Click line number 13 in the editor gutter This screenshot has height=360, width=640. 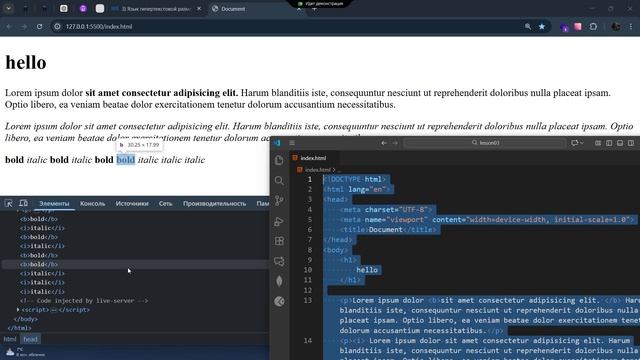308,300
